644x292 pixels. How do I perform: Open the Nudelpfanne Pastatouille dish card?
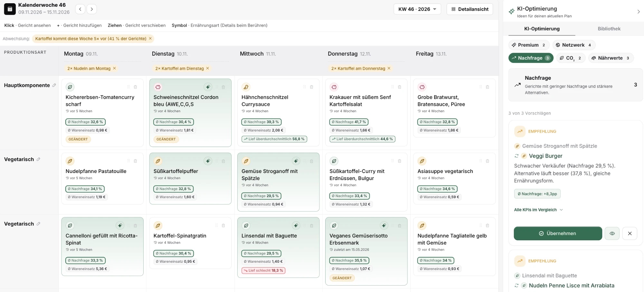[102, 178]
